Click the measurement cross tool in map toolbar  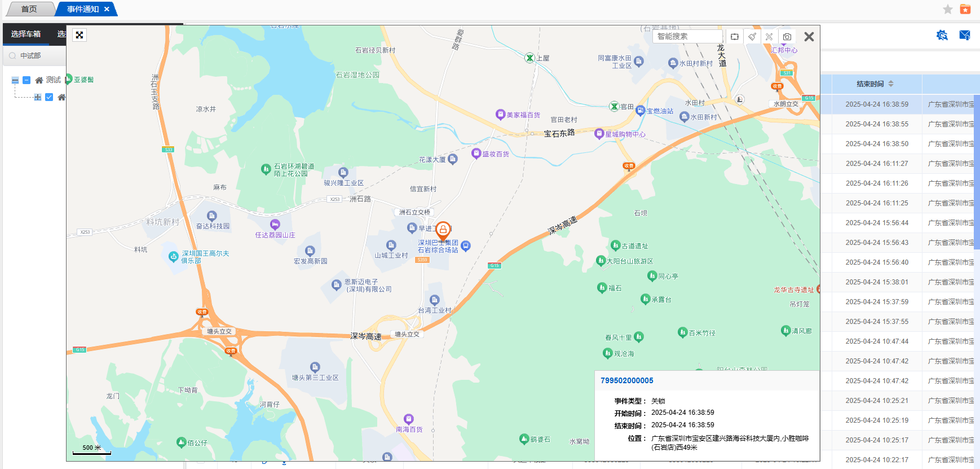pos(769,37)
